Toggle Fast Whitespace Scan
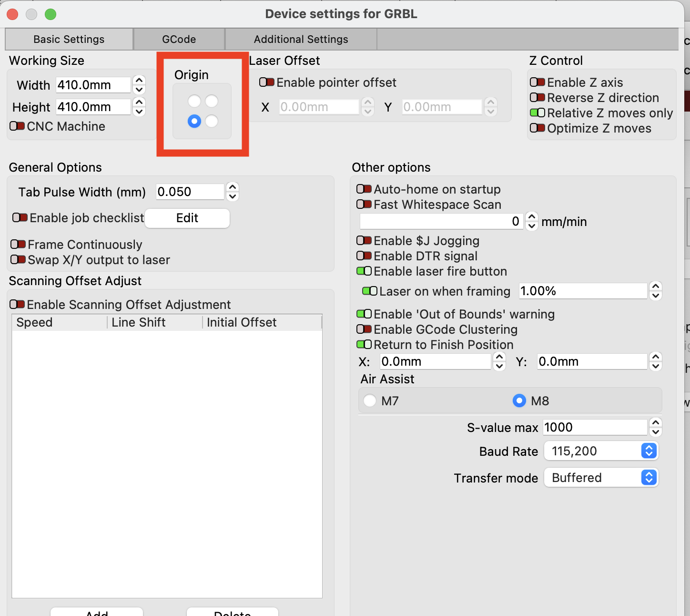 pyautogui.click(x=364, y=205)
